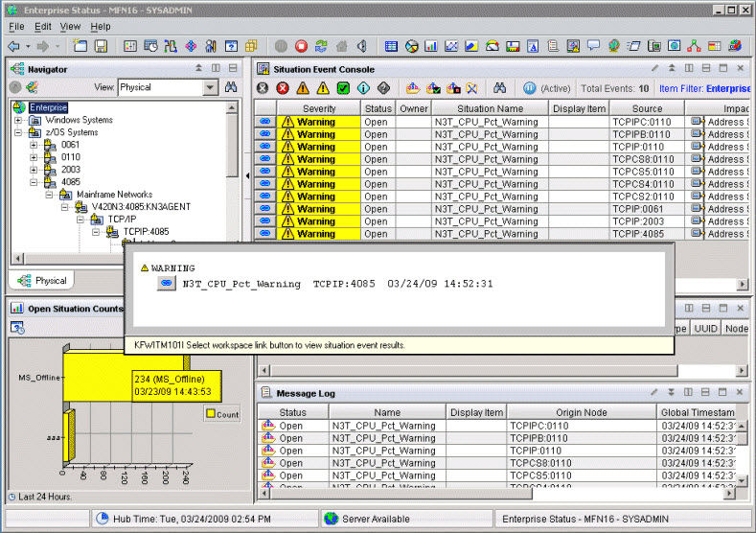This screenshot has height=533, width=756.
Task: Open the Navigator View dropdown
Action: click(210, 88)
